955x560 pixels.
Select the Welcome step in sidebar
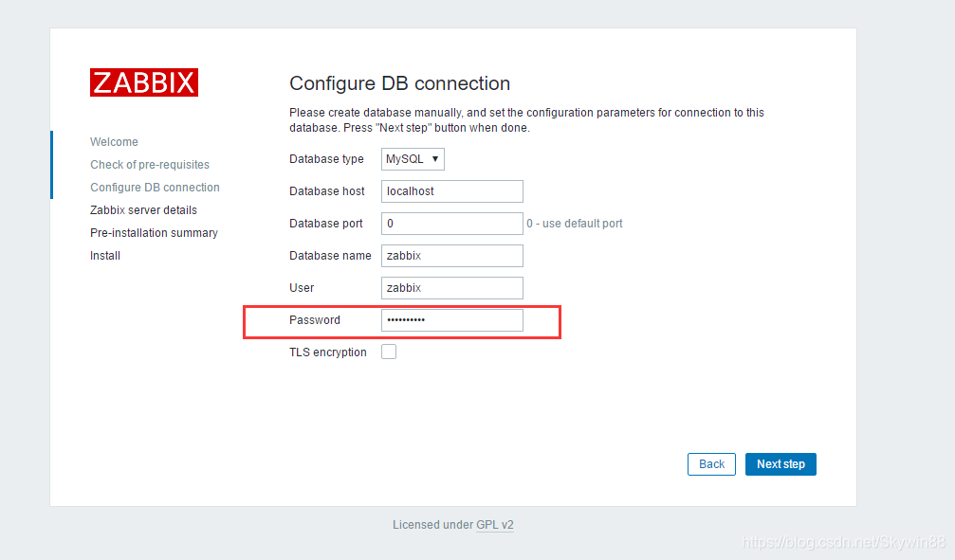(114, 142)
